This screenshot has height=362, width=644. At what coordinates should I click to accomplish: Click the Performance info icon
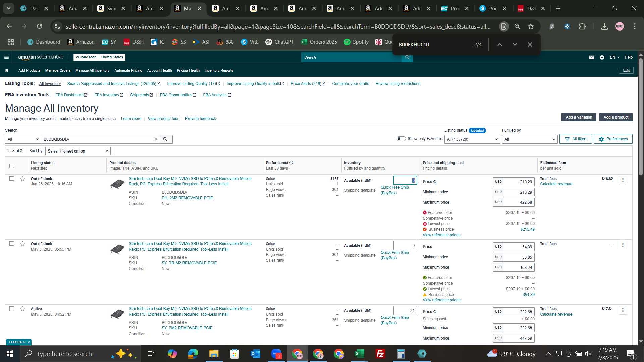tap(291, 163)
